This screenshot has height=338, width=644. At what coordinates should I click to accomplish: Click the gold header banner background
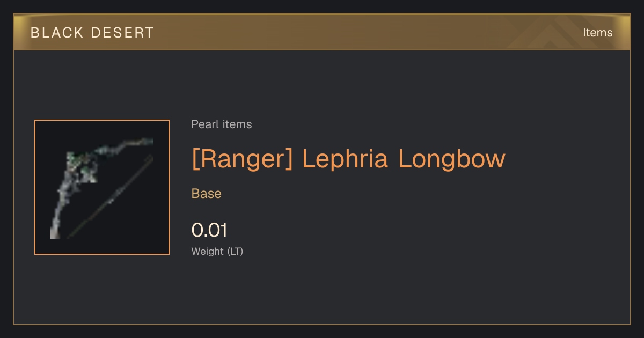pyautogui.click(x=322, y=33)
